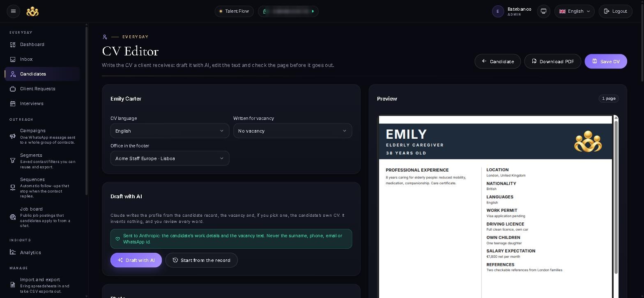Click the 1 page badge in Preview

pos(608,99)
